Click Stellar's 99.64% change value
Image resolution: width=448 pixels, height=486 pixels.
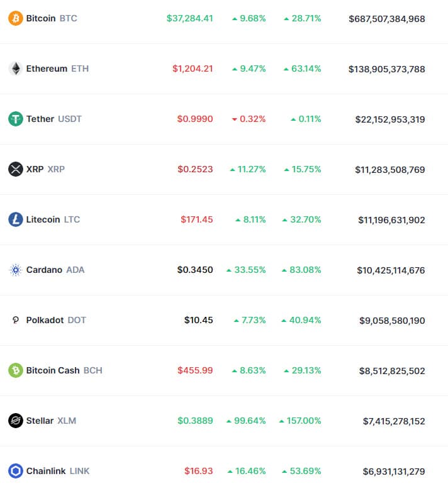pos(246,421)
